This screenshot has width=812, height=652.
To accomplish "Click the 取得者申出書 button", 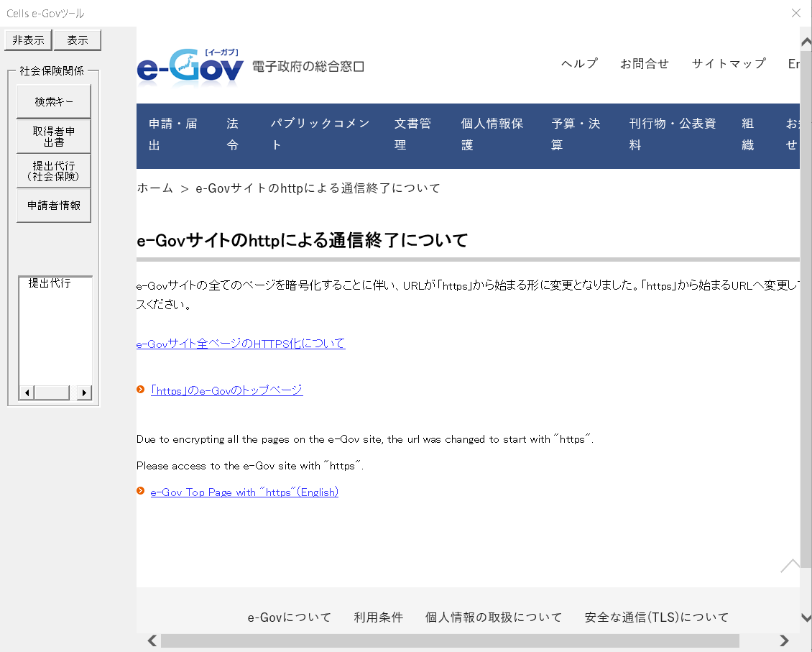I will (x=54, y=136).
